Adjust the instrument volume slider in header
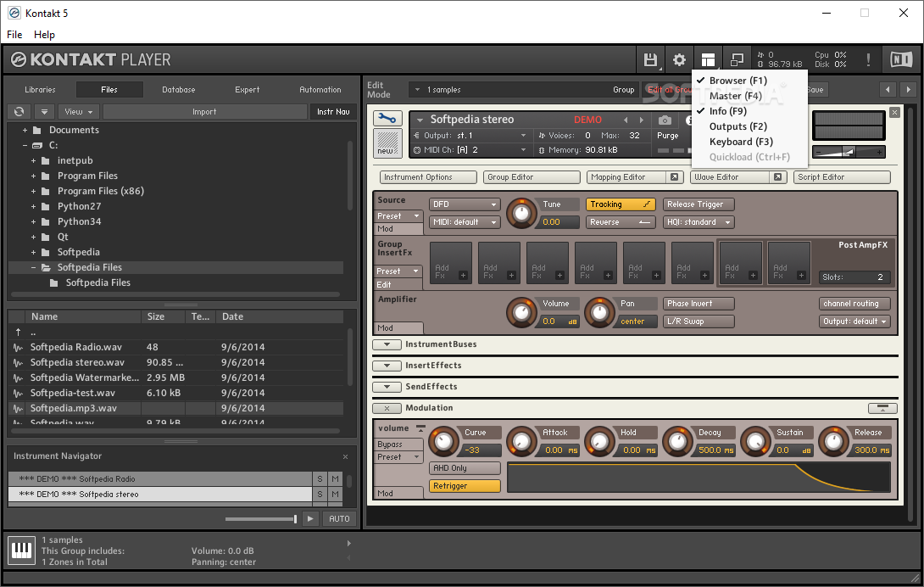924x587 pixels. 849,152
